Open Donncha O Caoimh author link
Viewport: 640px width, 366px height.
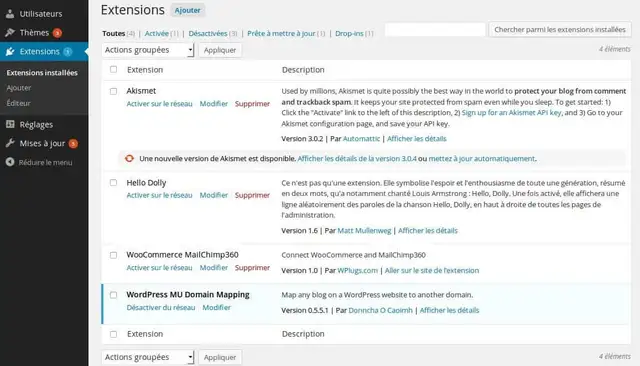tap(380, 310)
